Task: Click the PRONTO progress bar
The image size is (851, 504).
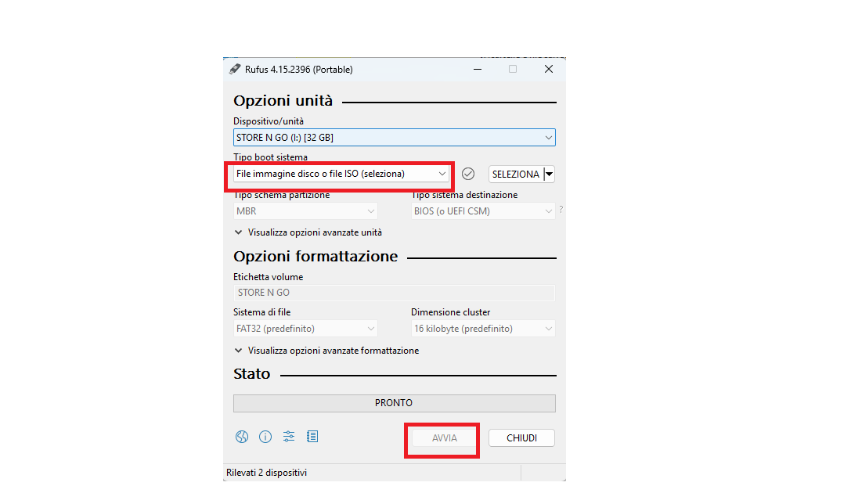Action: pos(394,403)
